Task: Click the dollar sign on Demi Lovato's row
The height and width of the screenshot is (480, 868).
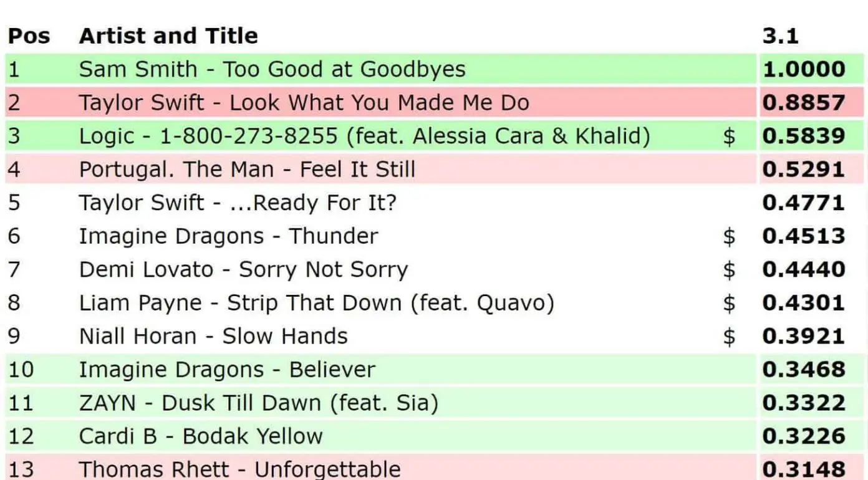Action: (728, 270)
